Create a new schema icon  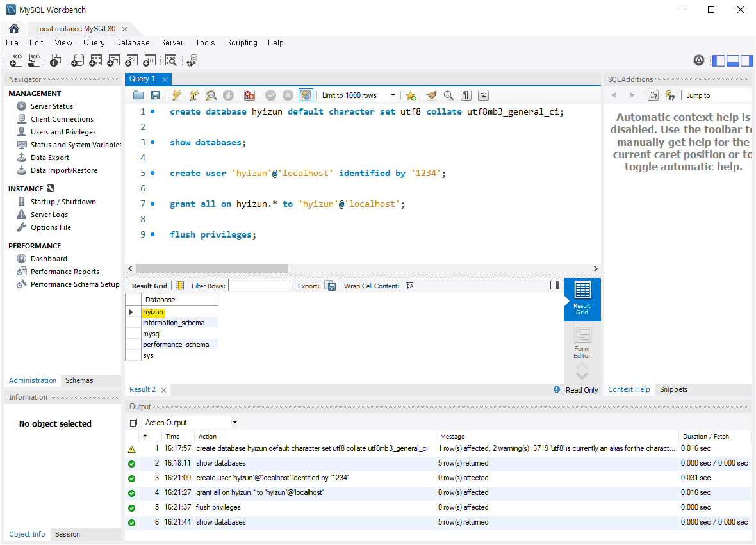pyautogui.click(x=77, y=60)
